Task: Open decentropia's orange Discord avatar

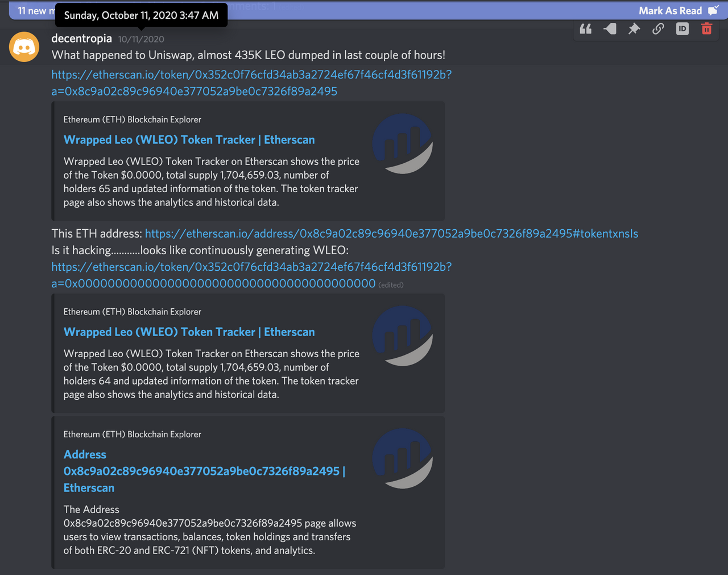Action: pyautogui.click(x=24, y=47)
